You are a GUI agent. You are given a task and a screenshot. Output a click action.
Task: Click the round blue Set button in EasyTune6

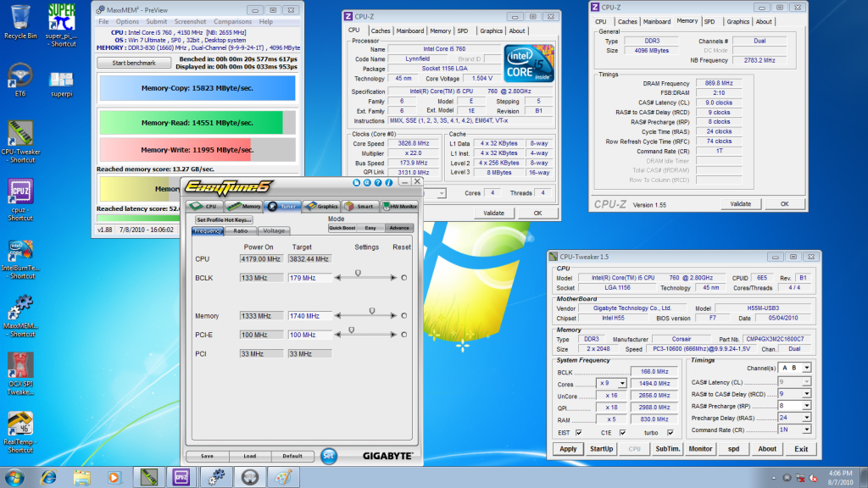point(328,456)
